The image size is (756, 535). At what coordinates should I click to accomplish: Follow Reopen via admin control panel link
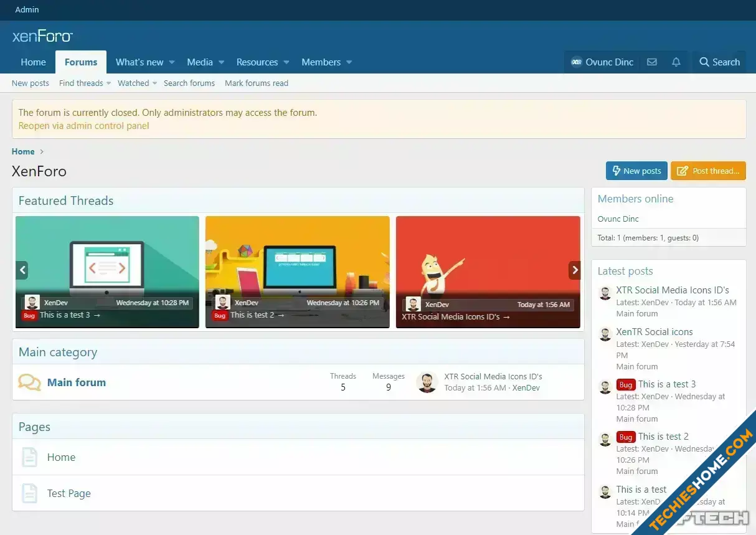83,126
